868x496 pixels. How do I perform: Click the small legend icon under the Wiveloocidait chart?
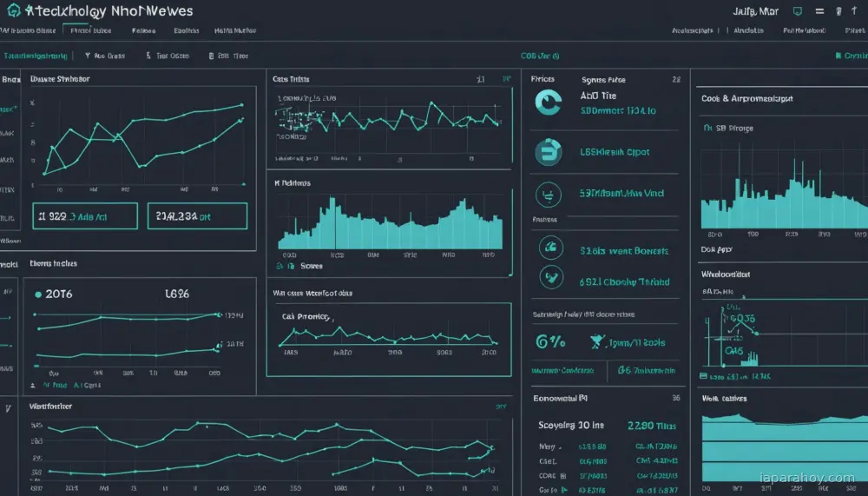(703, 376)
